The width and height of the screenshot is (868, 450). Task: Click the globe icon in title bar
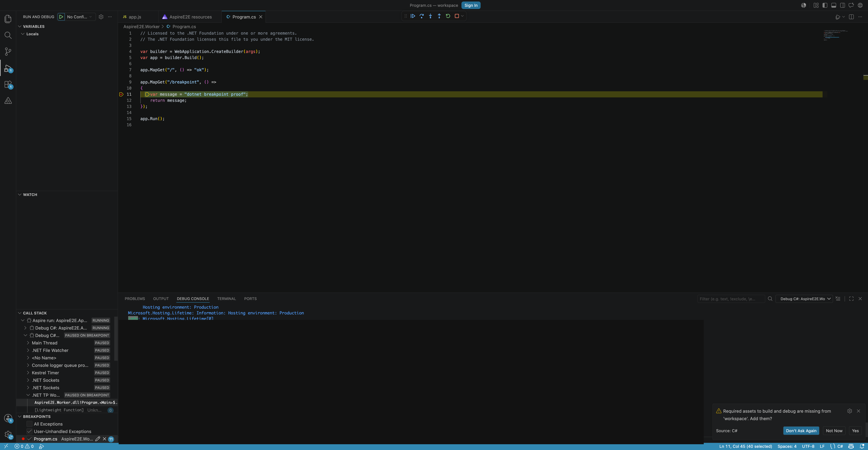click(x=860, y=5)
